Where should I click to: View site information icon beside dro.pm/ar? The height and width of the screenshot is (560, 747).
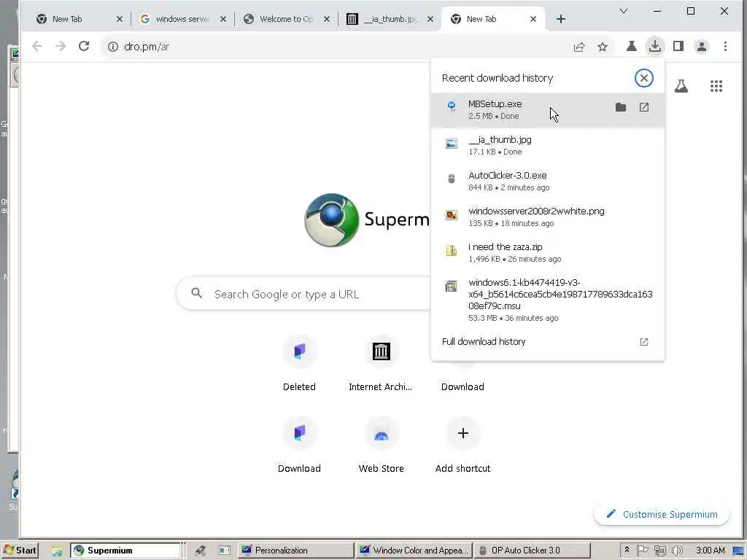pos(113,47)
